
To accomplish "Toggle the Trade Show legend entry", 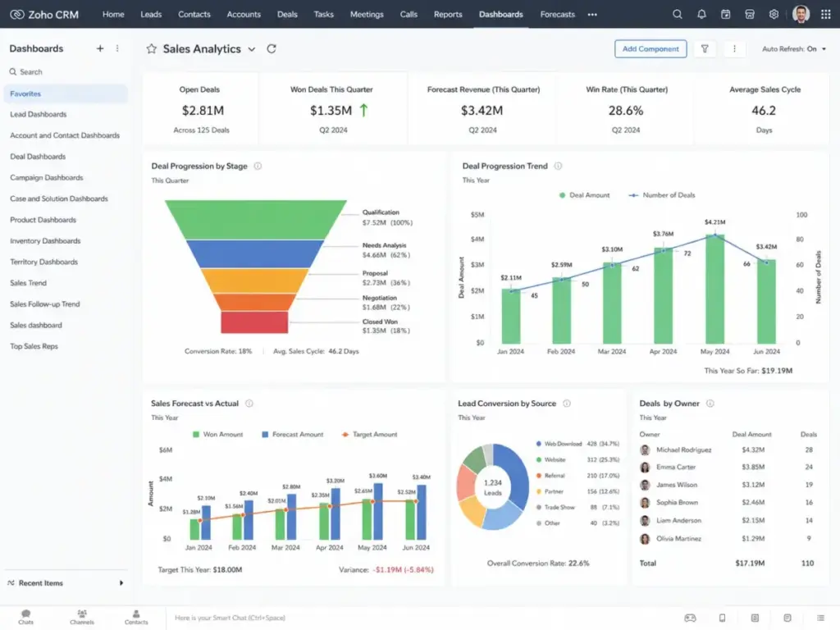I will [577, 507].
